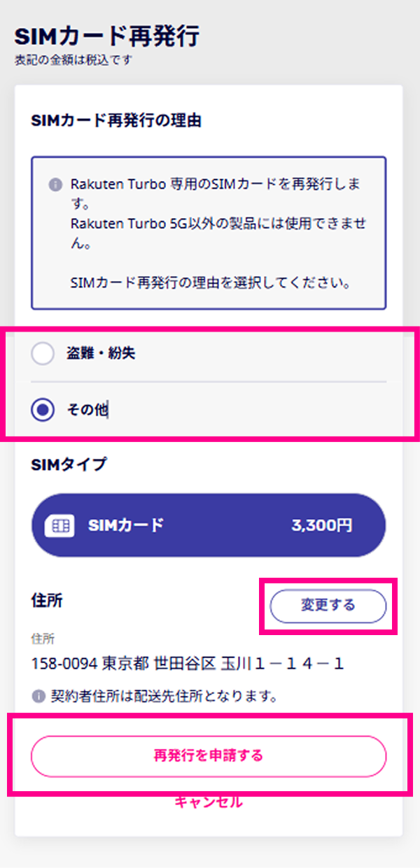
Task: Click the 3,300円 price label
Action: tap(321, 526)
